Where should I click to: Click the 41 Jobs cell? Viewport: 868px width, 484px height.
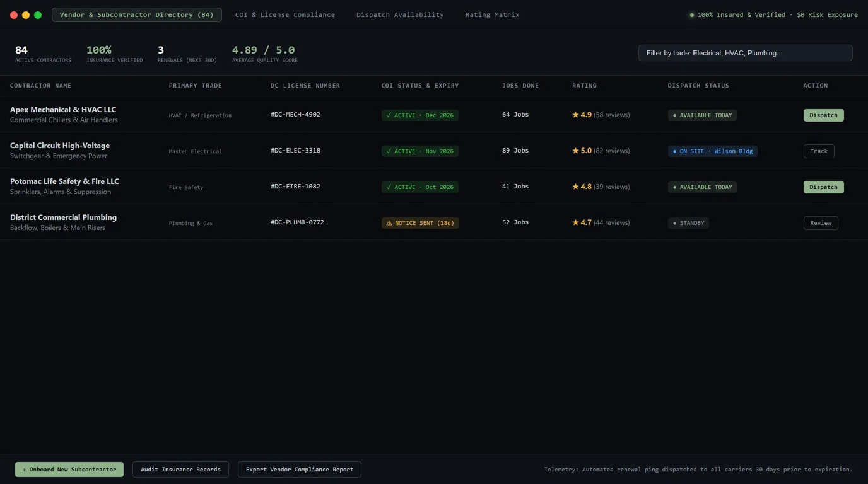(515, 187)
